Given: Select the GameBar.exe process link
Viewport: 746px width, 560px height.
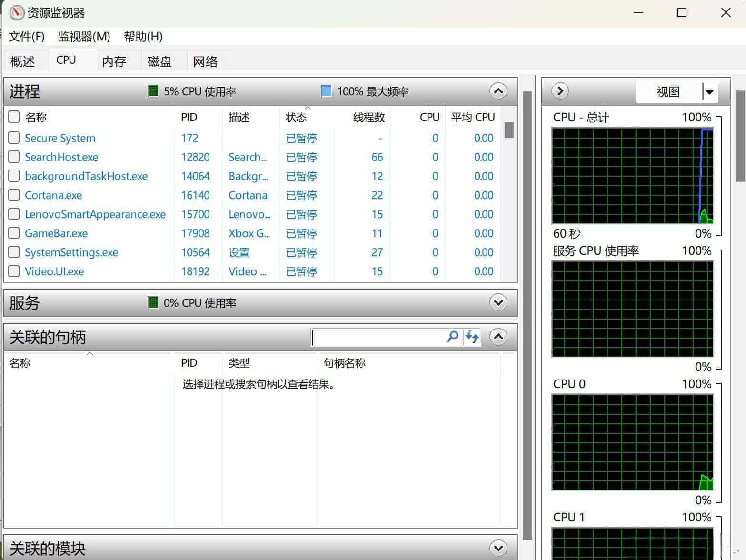Looking at the screenshot, I should (x=56, y=233).
